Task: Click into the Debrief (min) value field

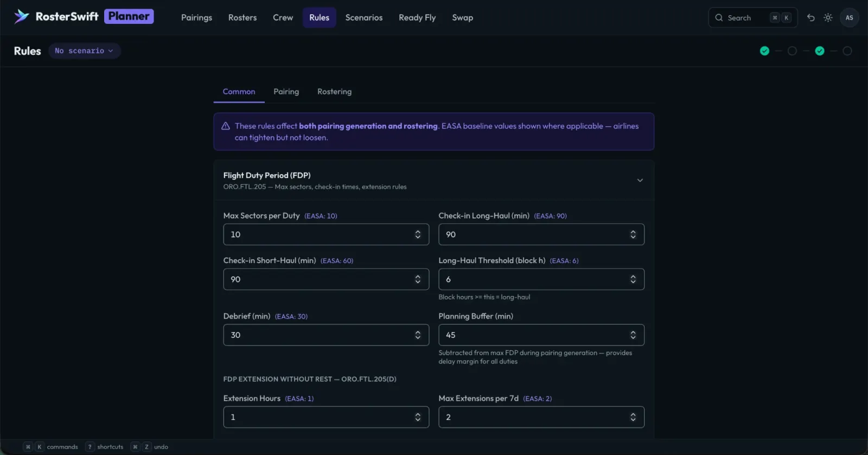Action: (x=326, y=335)
